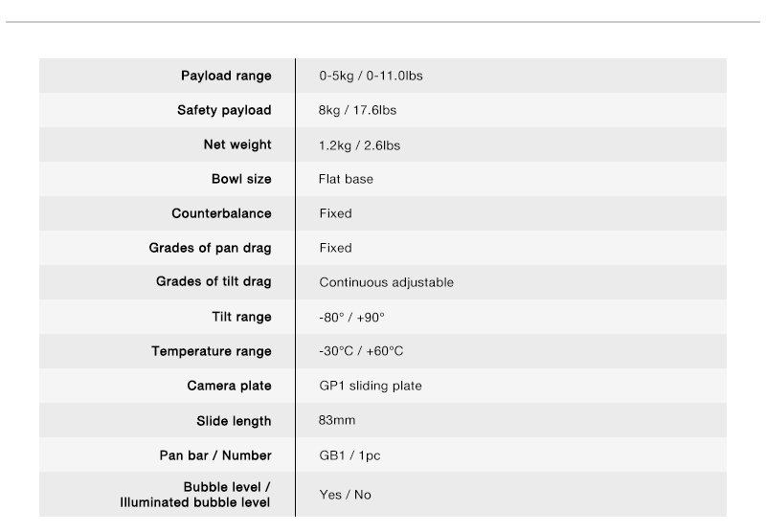Select the 83mm slide length value
Viewport: 766px width, 532px height.
[337, 420]
